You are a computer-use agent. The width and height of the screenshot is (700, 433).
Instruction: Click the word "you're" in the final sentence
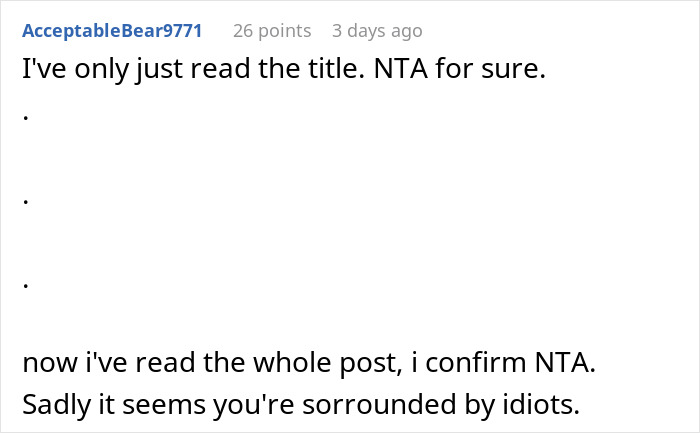[x=253, y=405]
